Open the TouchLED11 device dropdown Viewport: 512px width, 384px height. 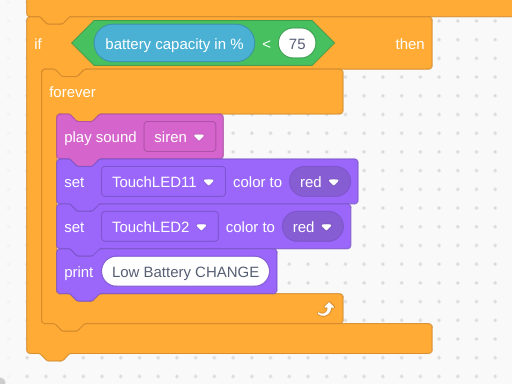click(163, 182)
